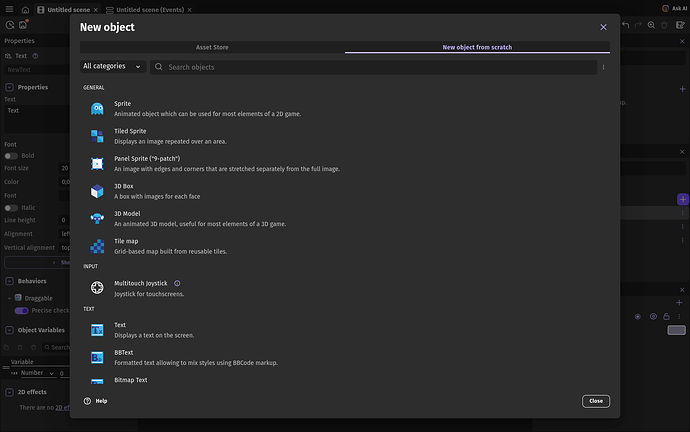Select the New object from scratch tab
Viewport: 690px width, 432px height.
coord(477,47)
